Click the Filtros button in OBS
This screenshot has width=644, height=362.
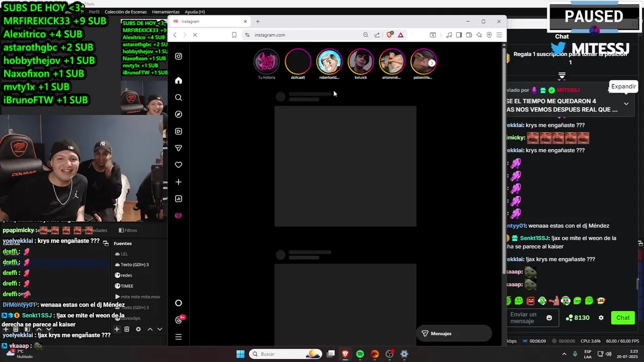click(128, 230)
